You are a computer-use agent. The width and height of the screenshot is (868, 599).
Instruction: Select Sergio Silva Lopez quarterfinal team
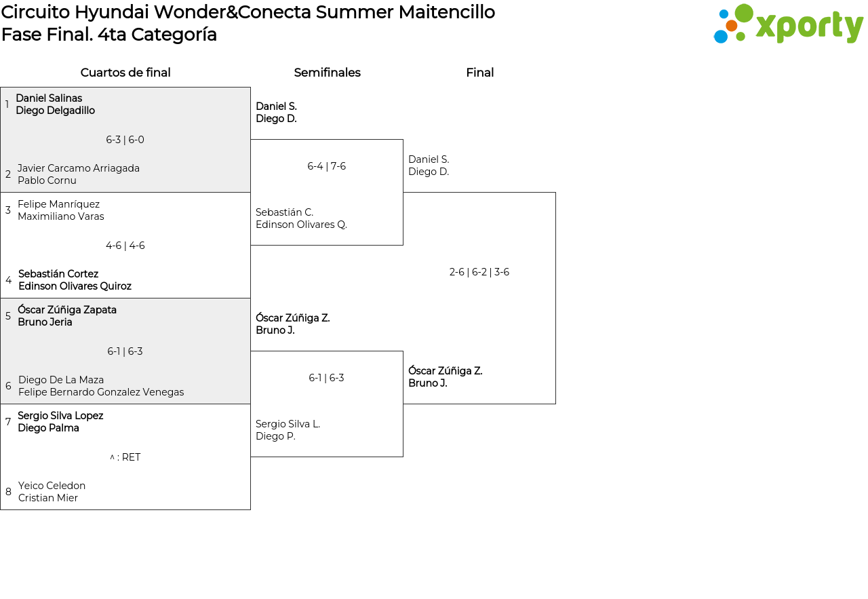(x=60, y=422)
